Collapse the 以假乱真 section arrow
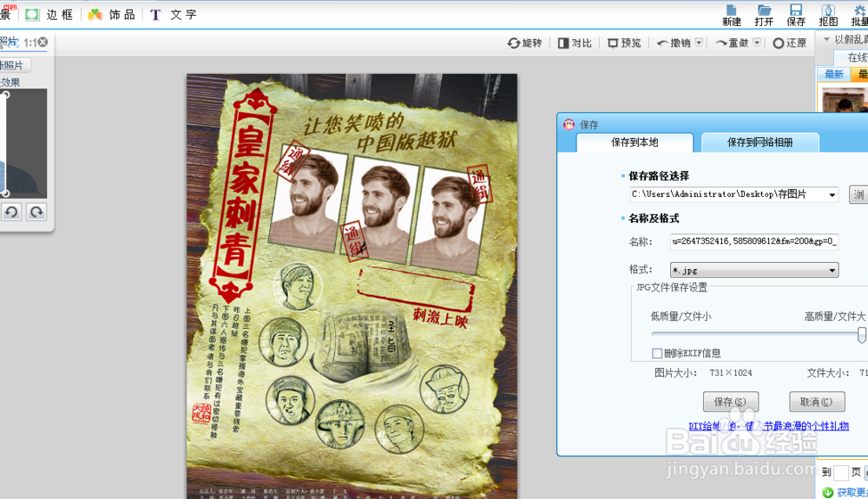 pyautogui.click(x=826, y=39)
